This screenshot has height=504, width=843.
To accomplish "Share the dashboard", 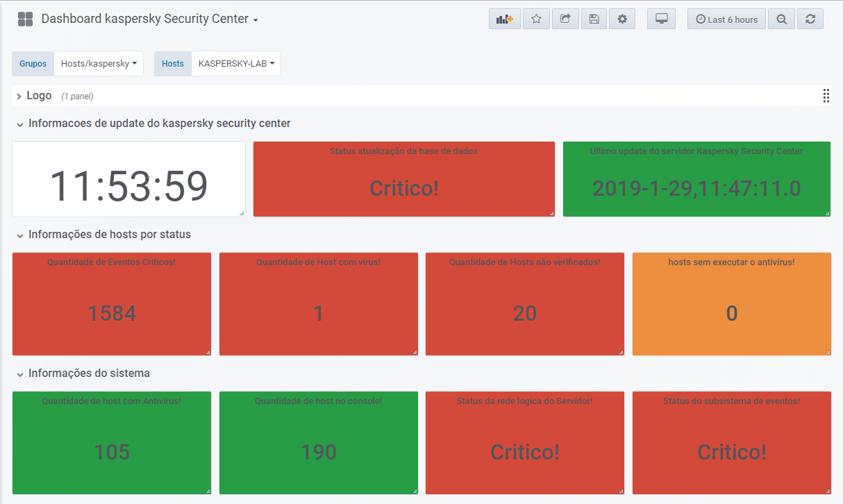I will [x=565, y=19].
